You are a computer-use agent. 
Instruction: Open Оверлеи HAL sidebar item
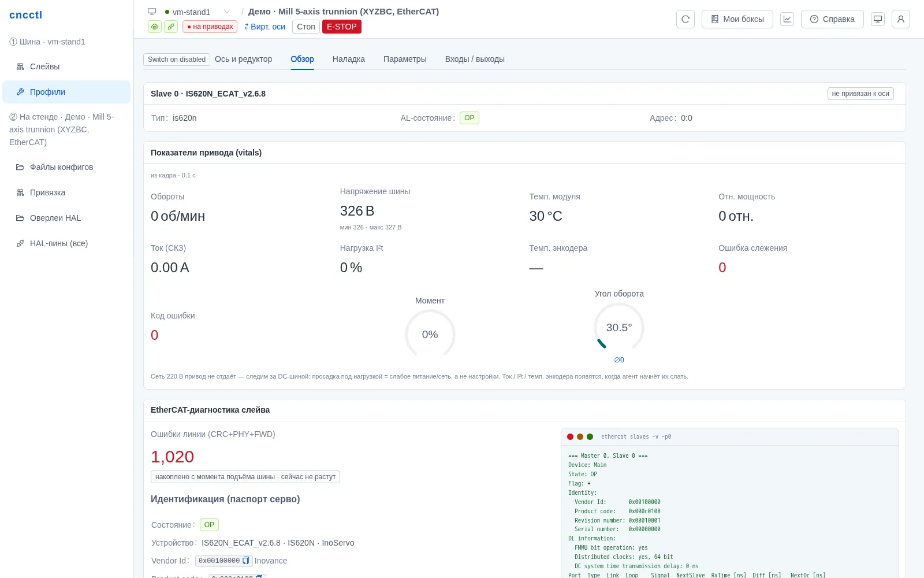[x=66, y=218]
